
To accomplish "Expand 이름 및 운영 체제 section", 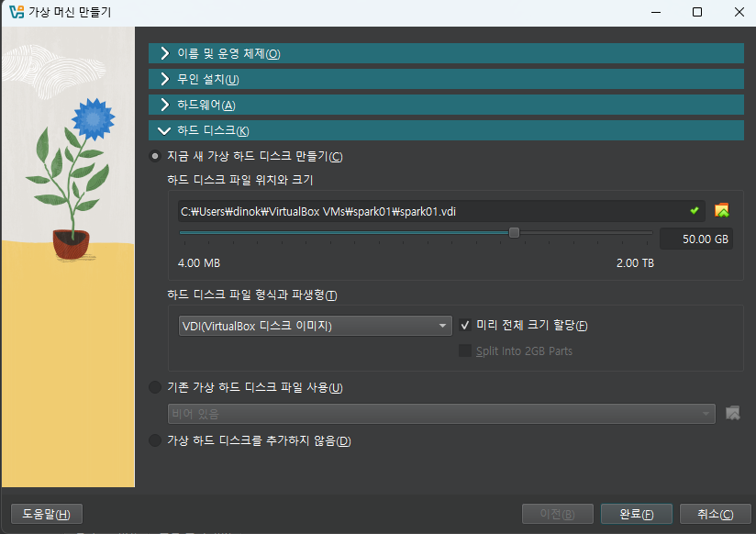I will point(446,53).
